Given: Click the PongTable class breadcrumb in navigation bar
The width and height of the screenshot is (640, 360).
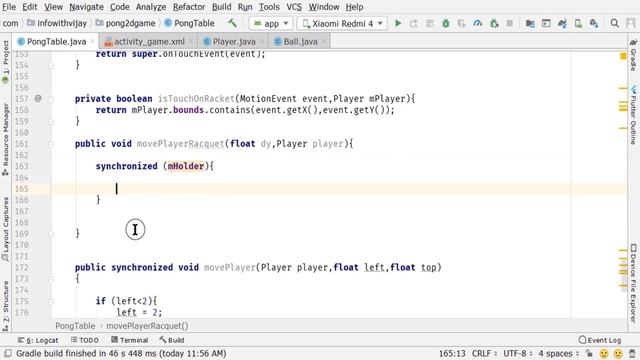Looking at the screenshot, I should click(189, 23).
